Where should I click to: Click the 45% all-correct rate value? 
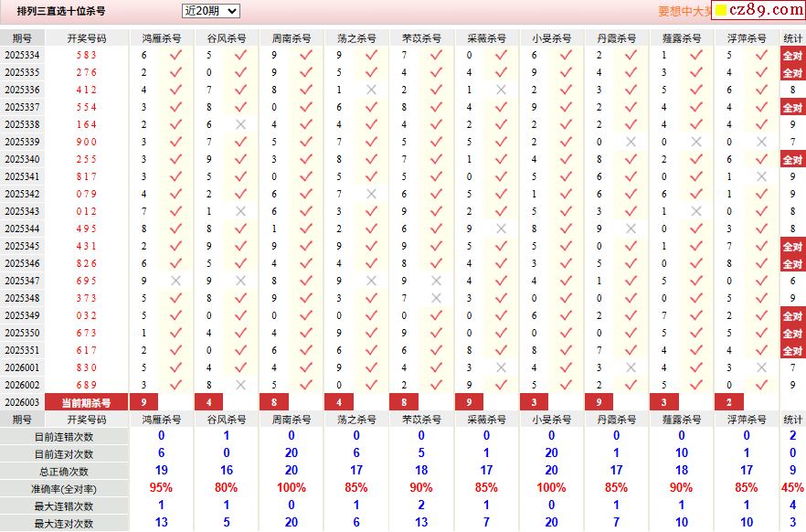click(792, 487)
